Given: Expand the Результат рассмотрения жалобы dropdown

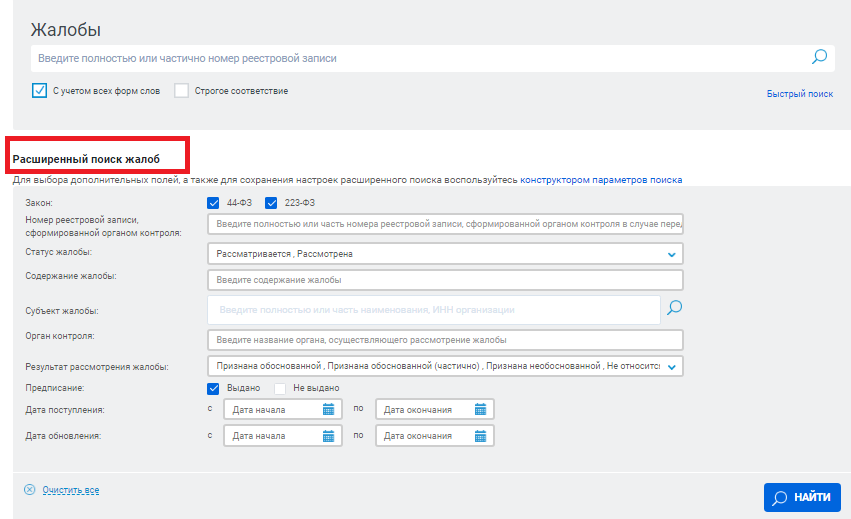Looking at the screenshot, I should (671, 367).
